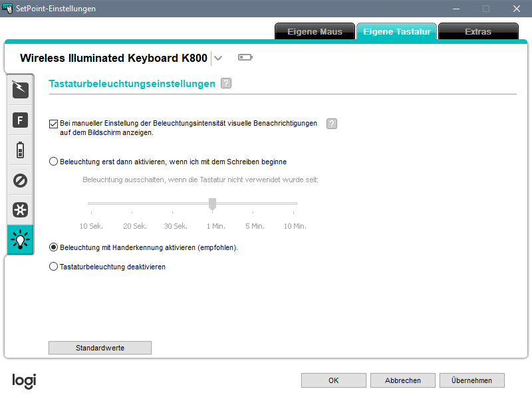Select Beleuchtung mit Handerkennung aktivieren option
Screen dimensions: 532x403
pos(53,247)
